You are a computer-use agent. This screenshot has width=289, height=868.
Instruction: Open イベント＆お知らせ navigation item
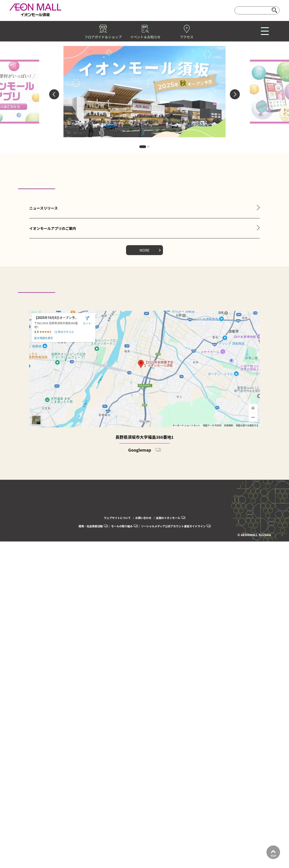click(x=145, y=32)
